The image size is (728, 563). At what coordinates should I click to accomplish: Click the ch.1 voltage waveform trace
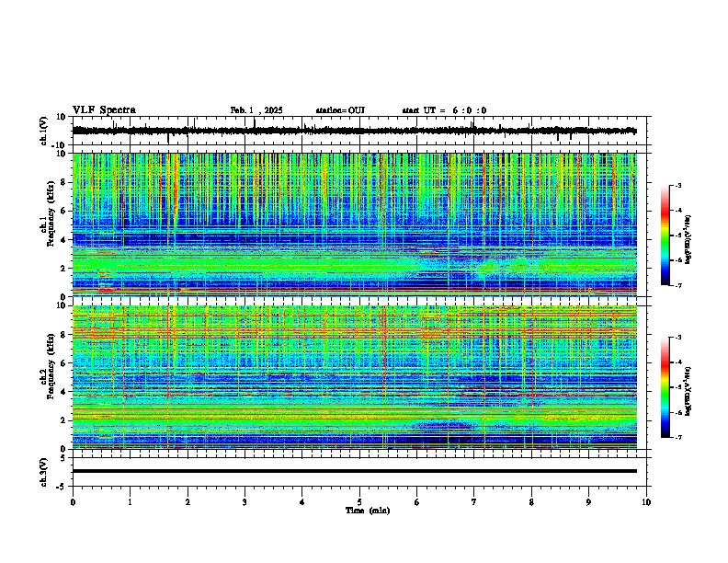(x=354, y=131)
